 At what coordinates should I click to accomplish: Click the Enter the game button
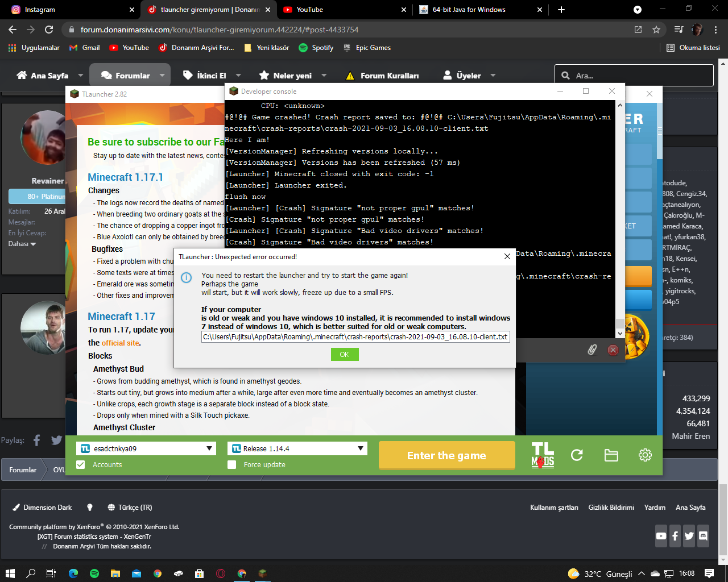pyautogui.click(x=446, y=455)
